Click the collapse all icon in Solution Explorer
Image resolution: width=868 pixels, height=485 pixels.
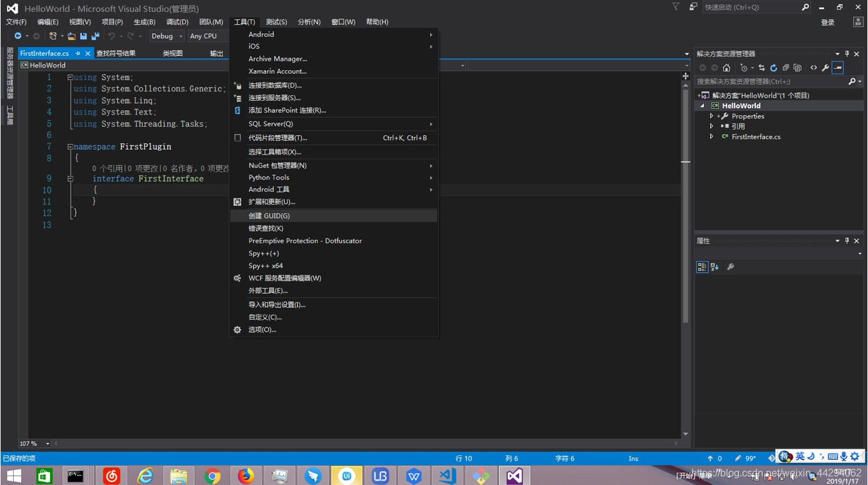(785, 68)
